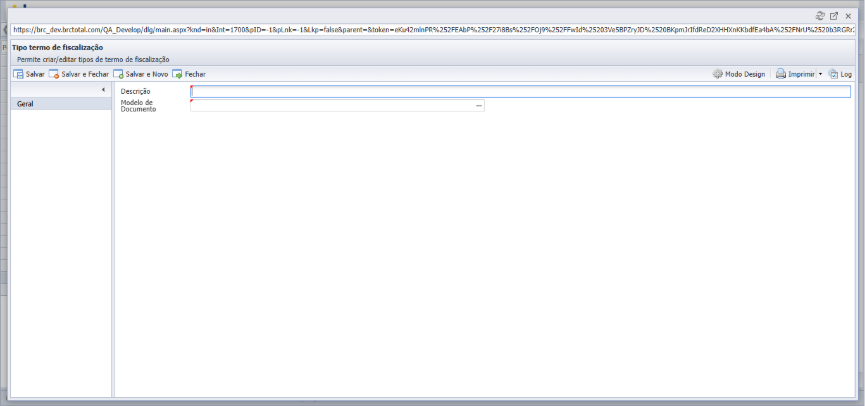
Task: Click the dialog refresh icon
Action: pos(820,16)
